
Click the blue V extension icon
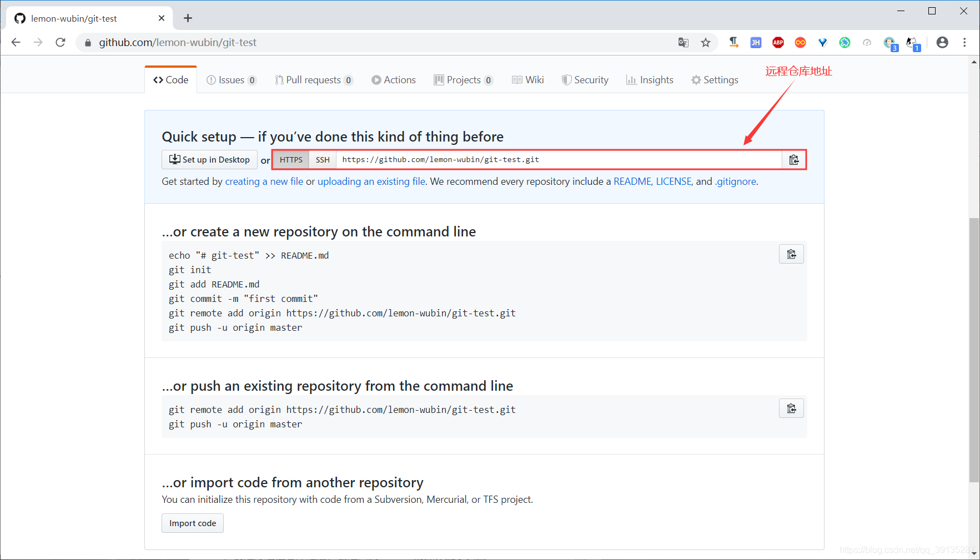point(822,43)
